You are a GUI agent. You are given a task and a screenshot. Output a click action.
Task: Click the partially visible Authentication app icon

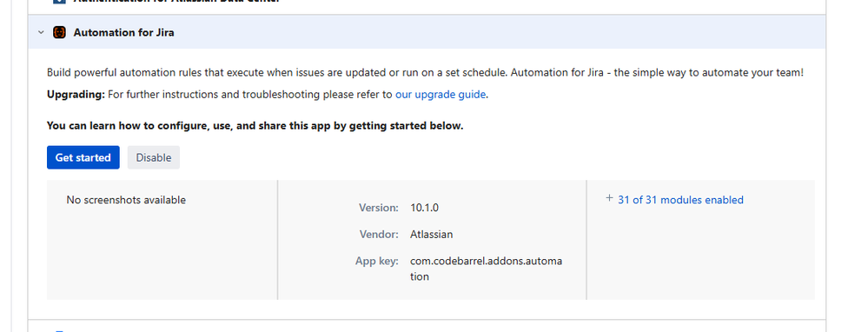59,2
